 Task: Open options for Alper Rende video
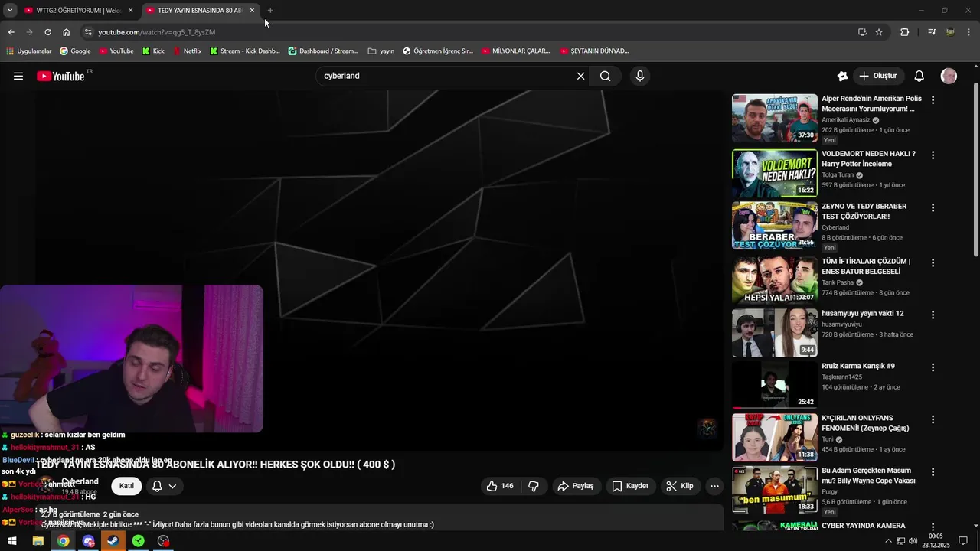pyautogui.click(x=933, y=100)
